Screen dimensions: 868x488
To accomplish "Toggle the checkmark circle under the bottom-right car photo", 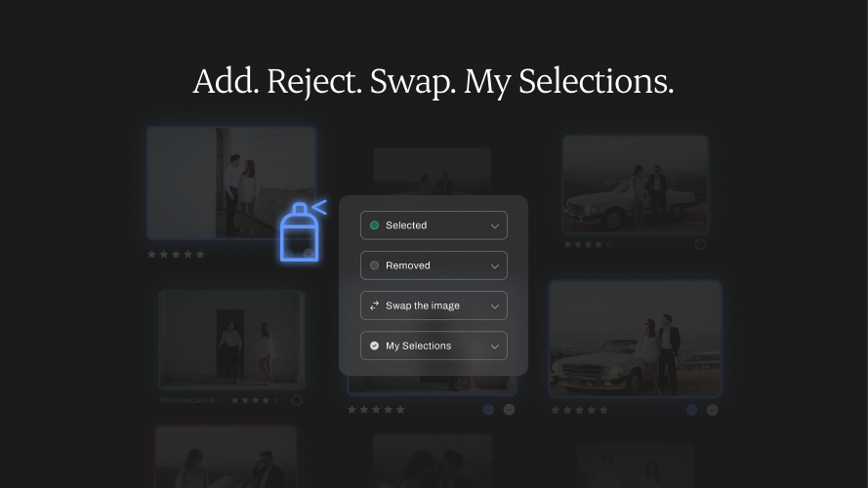I will (713, 410).
